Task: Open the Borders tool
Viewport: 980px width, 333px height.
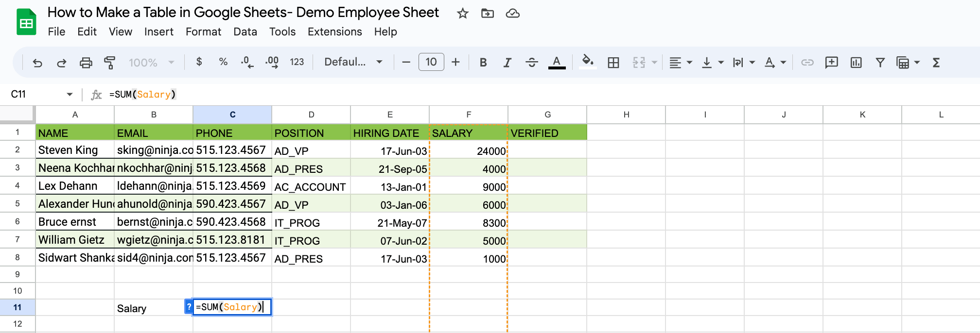Action: pos(613,63)
